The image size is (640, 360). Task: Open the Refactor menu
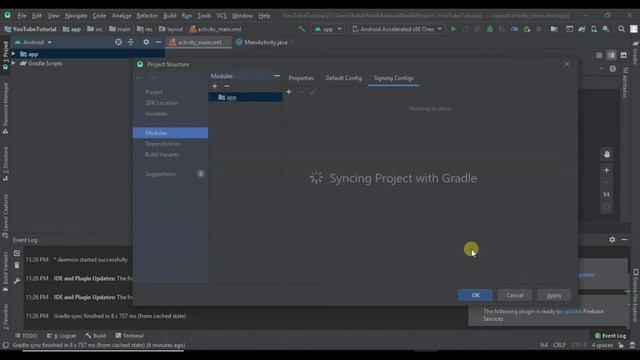147,16
